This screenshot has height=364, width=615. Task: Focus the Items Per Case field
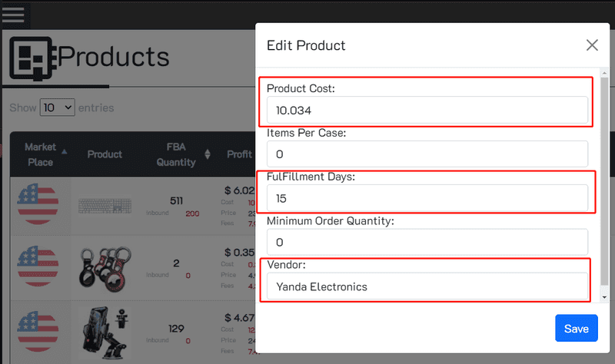[427, 154]
